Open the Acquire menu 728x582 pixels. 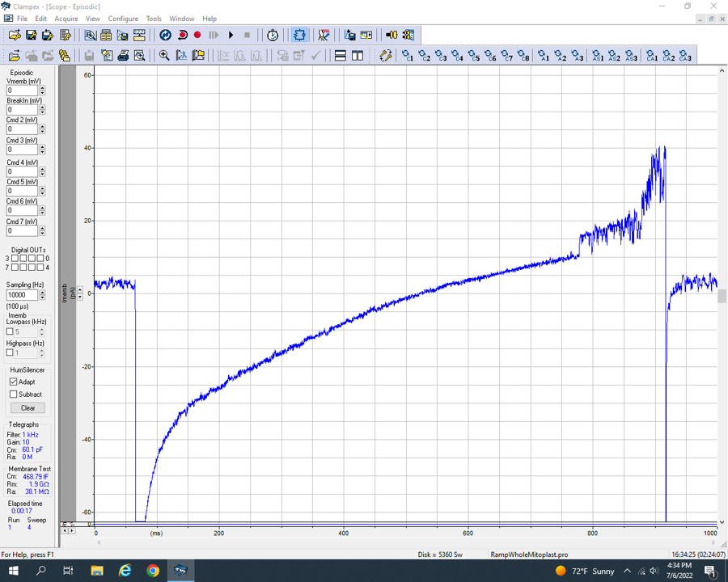[66, 19]
